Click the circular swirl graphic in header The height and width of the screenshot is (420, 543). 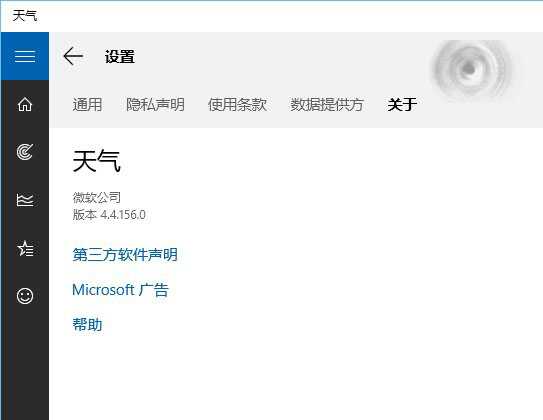pos(471,69)
